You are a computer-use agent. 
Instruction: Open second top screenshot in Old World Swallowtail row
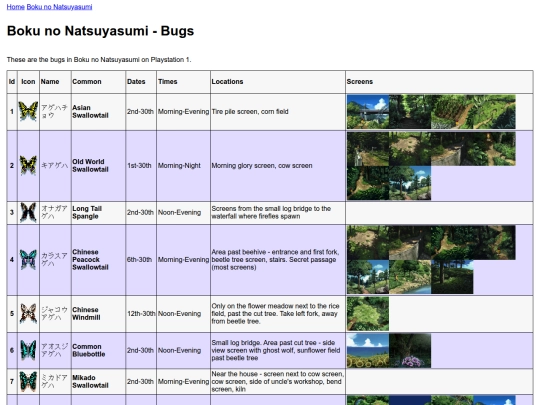[410, 149]
